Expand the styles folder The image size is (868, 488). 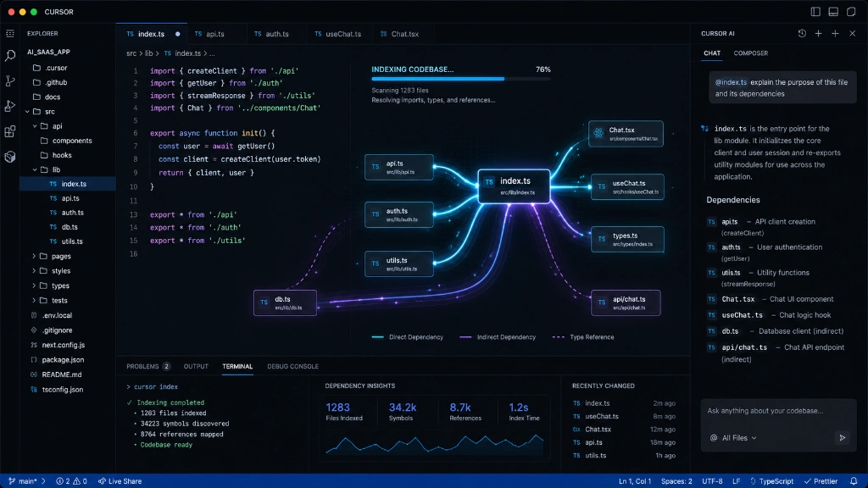coord(34,271)
